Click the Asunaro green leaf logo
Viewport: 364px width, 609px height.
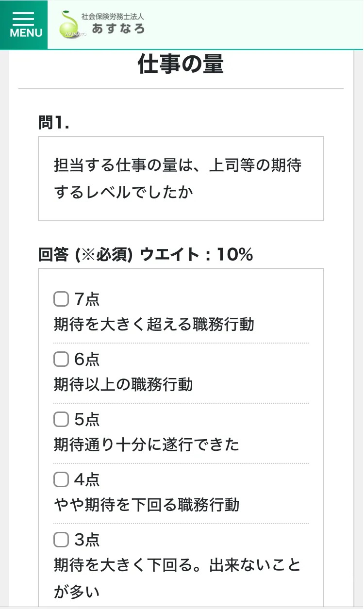(x=71, y=25)
